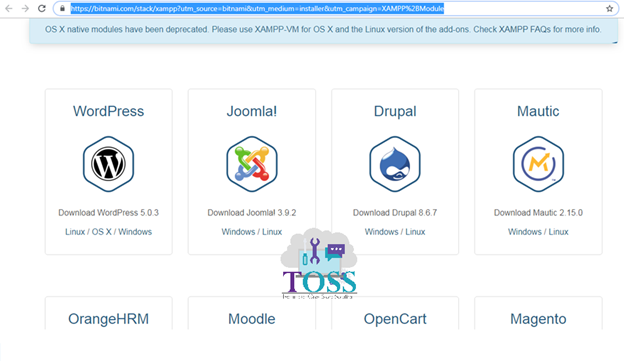This screenshot has width=624, height=361.
Task: Download WordPress for Linux
Action: [x=75, y=232]
